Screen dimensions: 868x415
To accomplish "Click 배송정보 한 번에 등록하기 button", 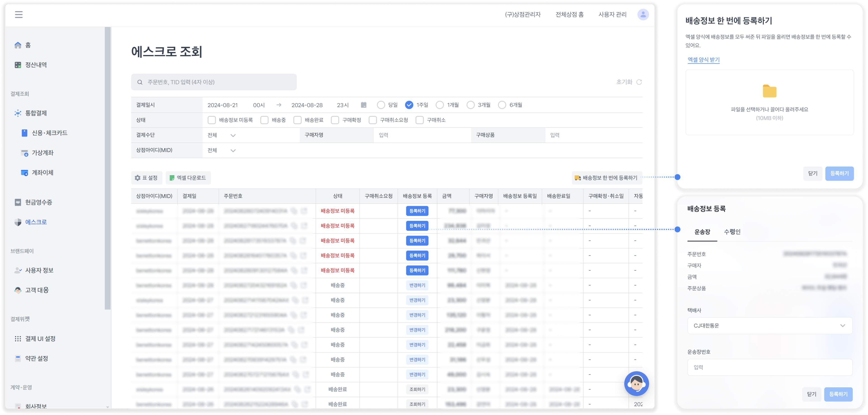I will click(606, 178).
